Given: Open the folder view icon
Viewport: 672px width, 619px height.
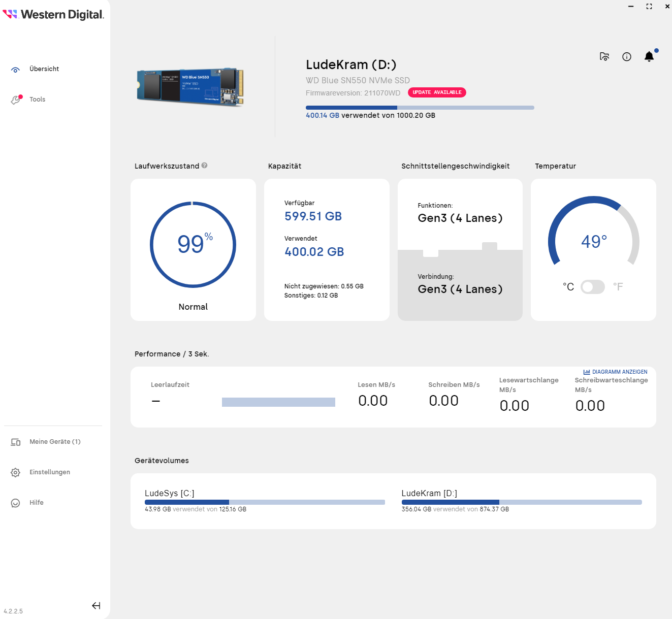Looking at the screenshot, I should pyautogui.click(x=604, y=56).
